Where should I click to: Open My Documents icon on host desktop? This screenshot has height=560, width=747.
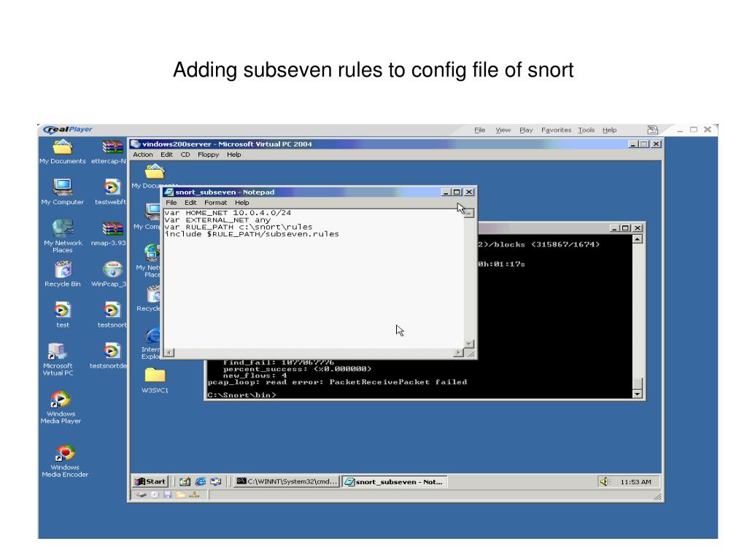tap(63, 147)
